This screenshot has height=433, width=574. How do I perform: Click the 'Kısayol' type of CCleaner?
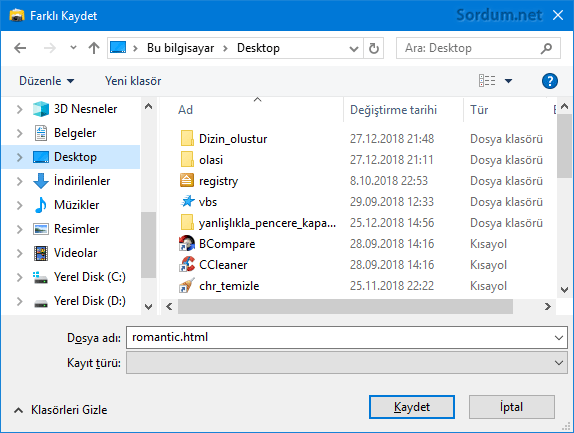(488, 265)
